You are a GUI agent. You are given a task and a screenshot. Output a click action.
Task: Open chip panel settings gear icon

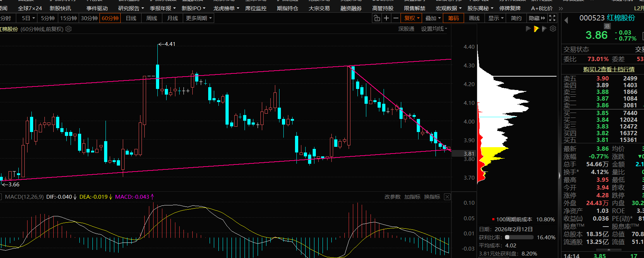pyautogui.click(x=553, y=29)
